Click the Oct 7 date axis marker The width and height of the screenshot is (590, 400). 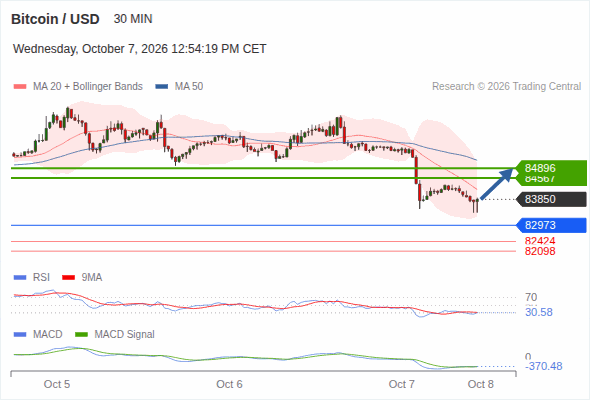401,384
